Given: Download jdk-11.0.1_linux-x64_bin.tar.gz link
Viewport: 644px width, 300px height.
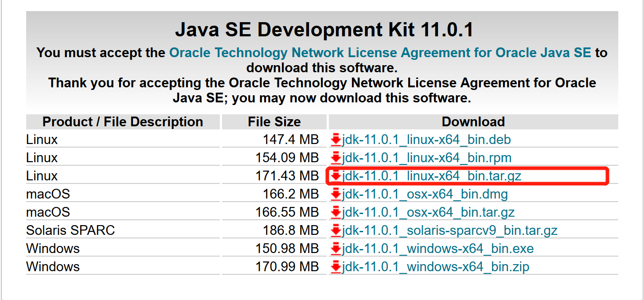Looking at the screenshot, I should coord(432,176).
